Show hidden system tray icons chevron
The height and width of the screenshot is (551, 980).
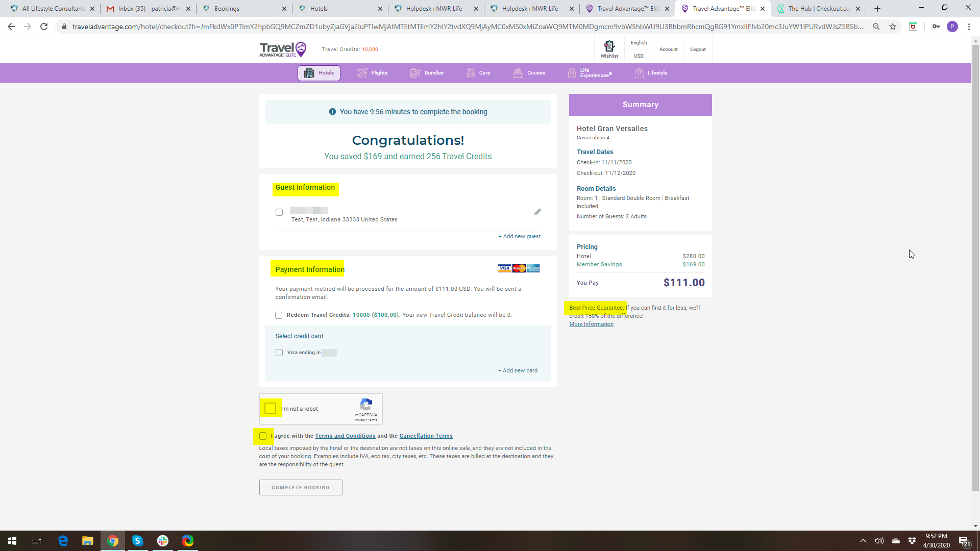[863, 541]
